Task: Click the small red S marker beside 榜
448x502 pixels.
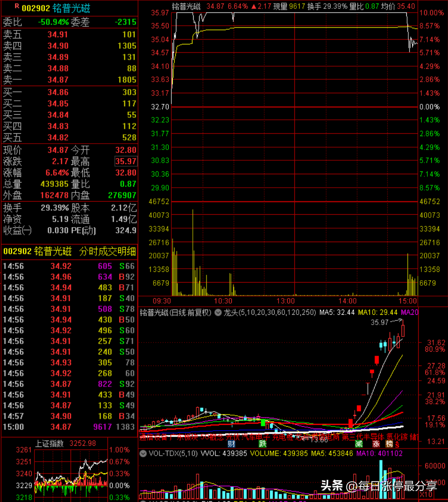Action: pyautogui.click(x=397, y=445)
